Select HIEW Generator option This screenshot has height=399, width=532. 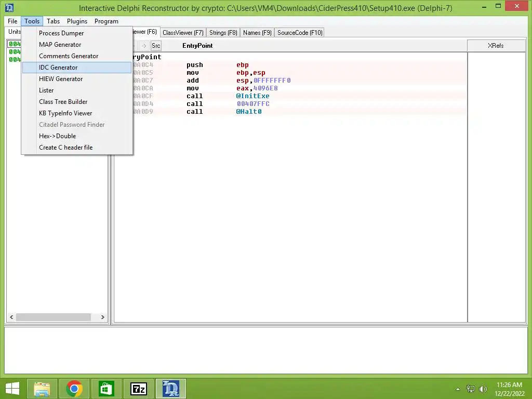77,79
